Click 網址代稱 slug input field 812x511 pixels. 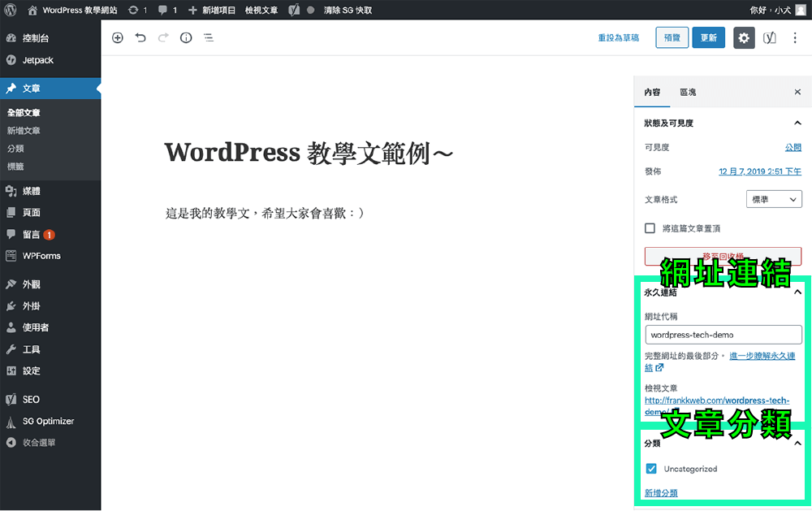[x=723, y=335]
